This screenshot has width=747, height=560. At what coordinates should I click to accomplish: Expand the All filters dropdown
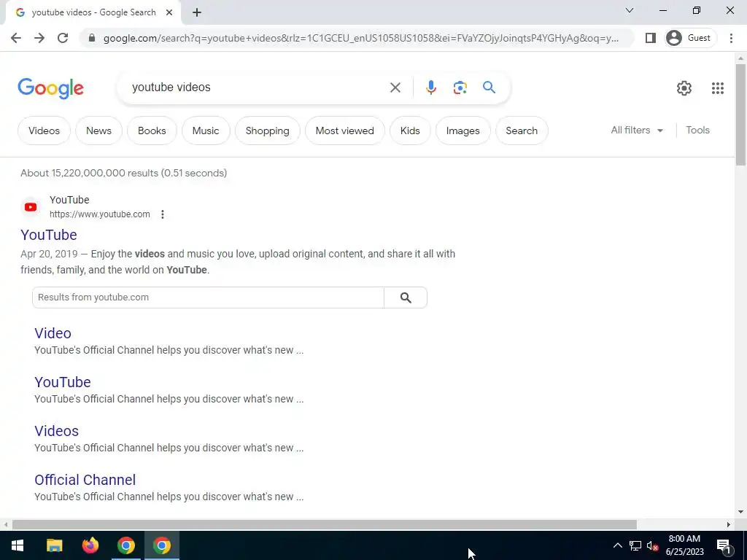coord(637,130)
